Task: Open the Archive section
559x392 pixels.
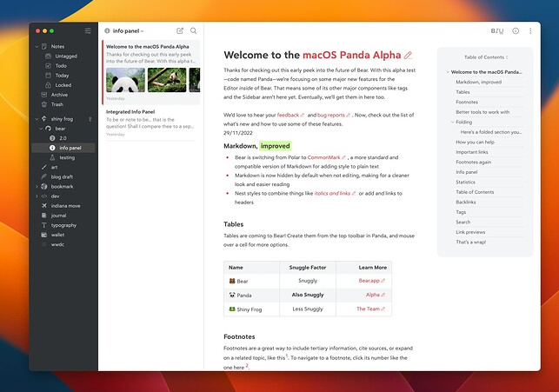Action: click(x=59, y=95)
